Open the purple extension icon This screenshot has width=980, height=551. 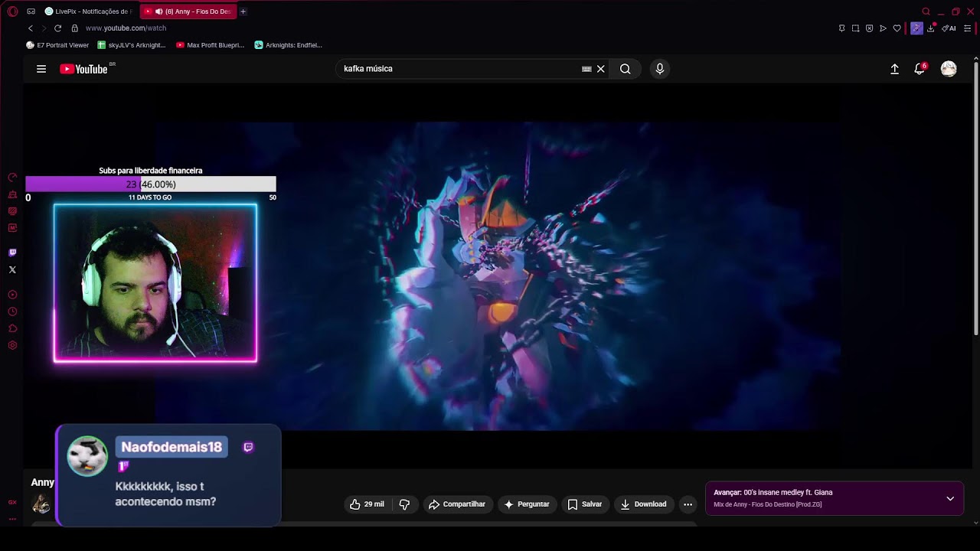tap(916, 28)
